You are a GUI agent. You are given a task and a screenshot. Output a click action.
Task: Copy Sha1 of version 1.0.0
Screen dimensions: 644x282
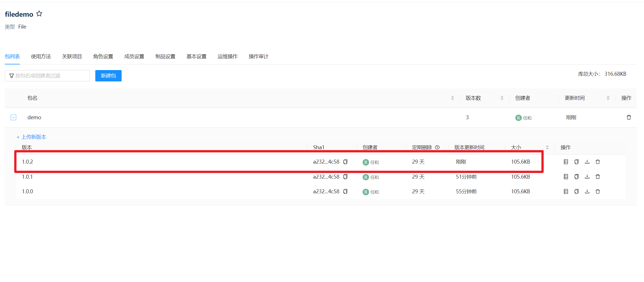pyautogui.click(x=345, y=192)
